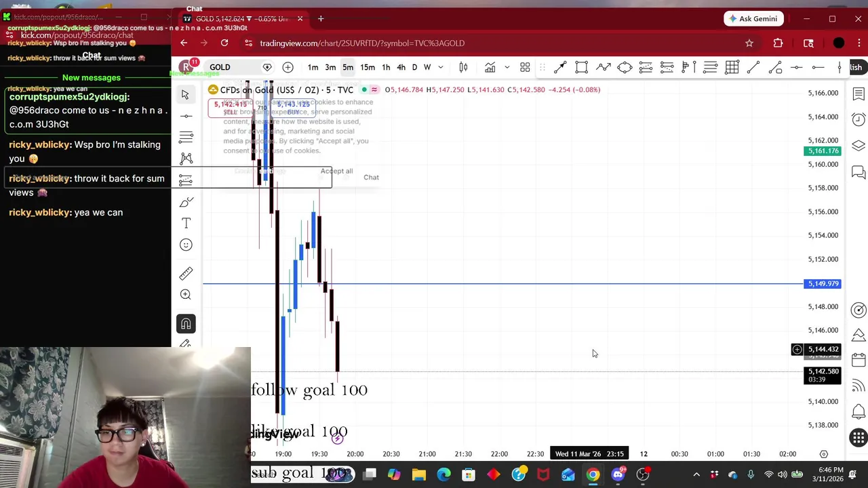Viewport: 868px width, 488px height.
Task: Open the news flow broadcast icon
Action: click(x=859, y=386)
